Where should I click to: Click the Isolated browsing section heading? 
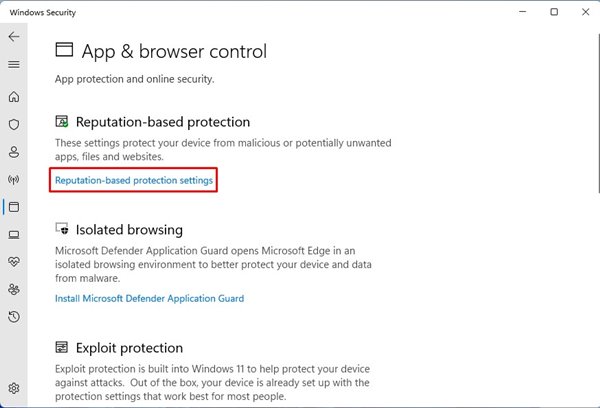tap(128, 230)
